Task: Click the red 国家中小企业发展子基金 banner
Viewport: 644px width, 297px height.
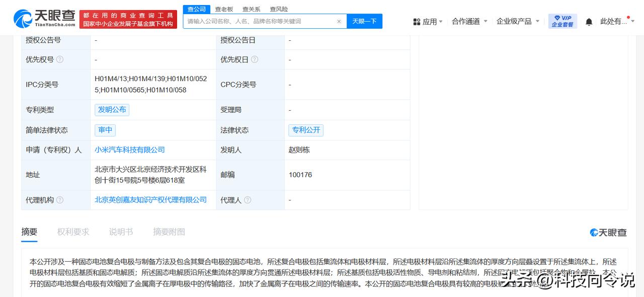Action: pyautogui.click(x=128, y=19)
